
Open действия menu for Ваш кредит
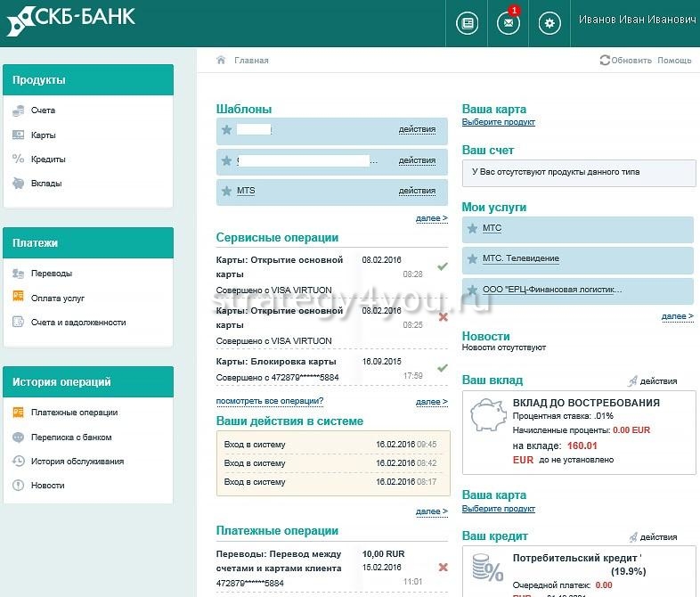click(x=658, y=537)
